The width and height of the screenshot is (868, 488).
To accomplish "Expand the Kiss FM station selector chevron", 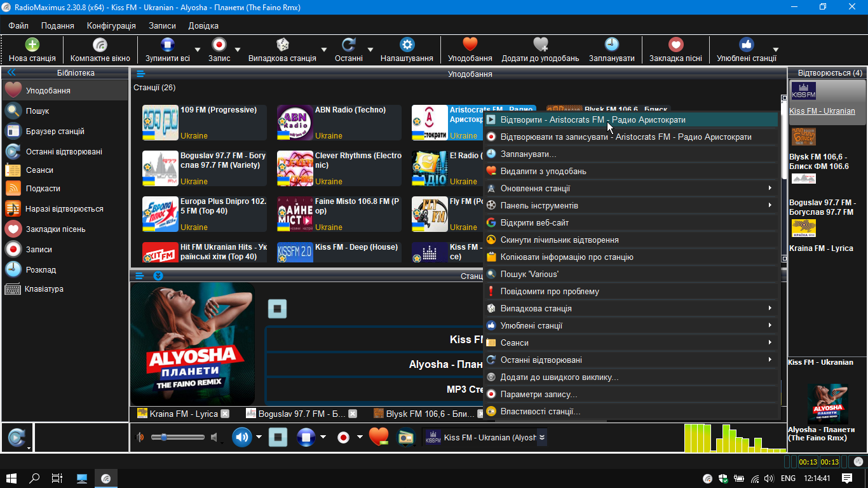I will [x=541, y=437].
